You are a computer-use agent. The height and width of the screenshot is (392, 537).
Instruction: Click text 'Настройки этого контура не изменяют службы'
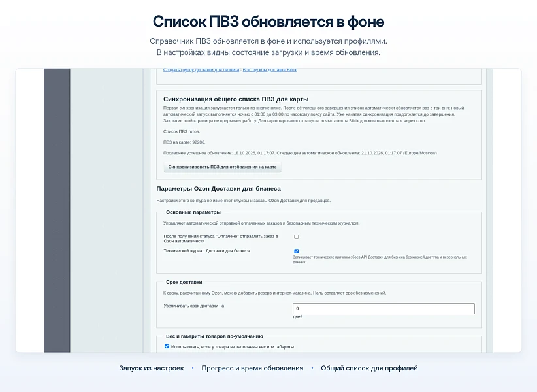[244, 201]
